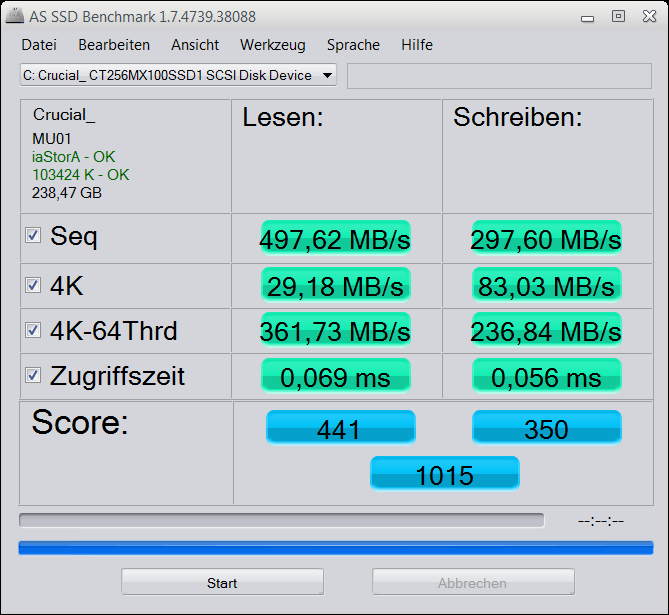Click the Abbrechen button
This screenshot has height=615, width=669.
(x=473, y=582)
